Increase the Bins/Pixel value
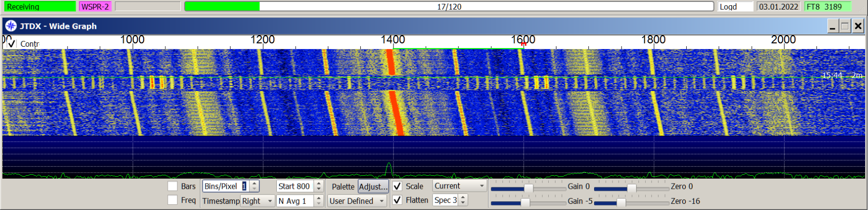The height and width of the screenshot is (210, 868). coord(255,184)
